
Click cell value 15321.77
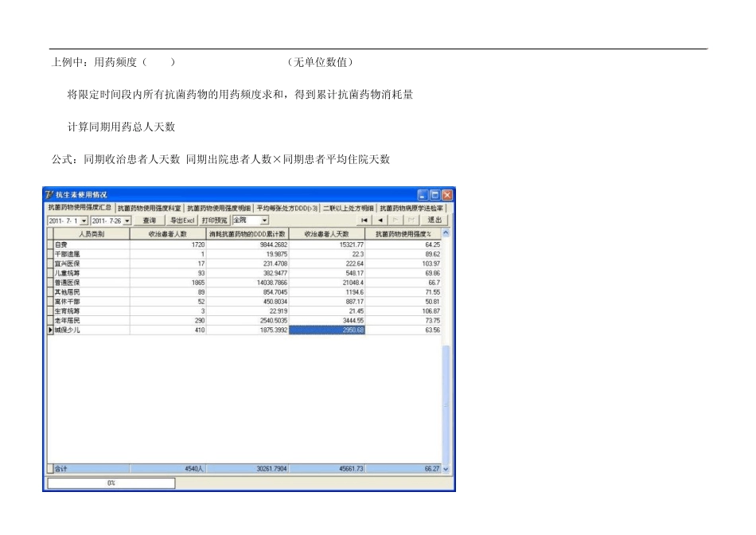(352, 244)
